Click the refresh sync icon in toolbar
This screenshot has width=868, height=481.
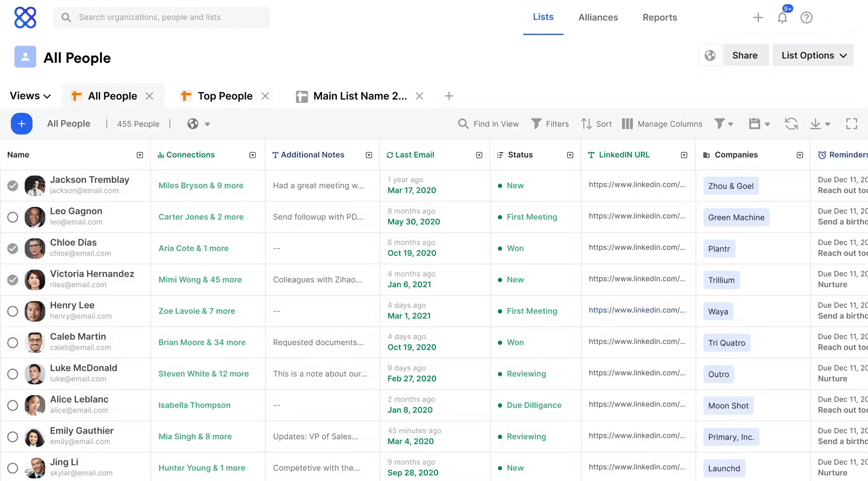pyautogui.click(x=791, y=124)
